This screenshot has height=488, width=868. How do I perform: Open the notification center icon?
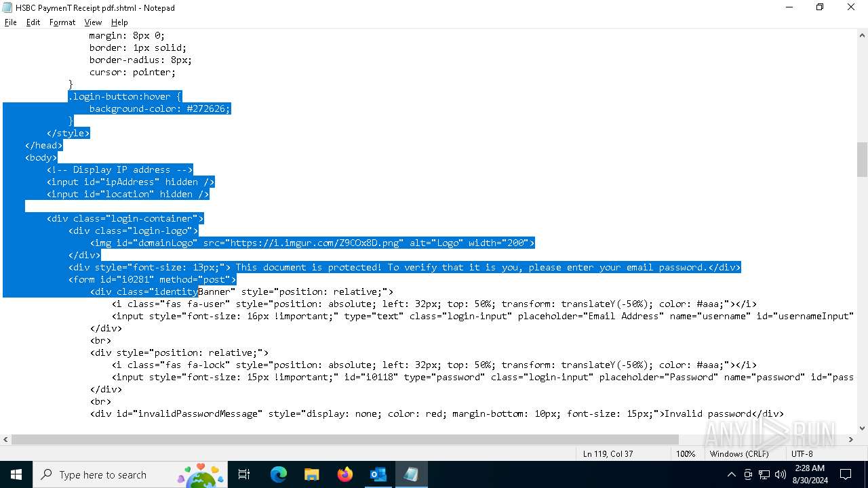846,474
